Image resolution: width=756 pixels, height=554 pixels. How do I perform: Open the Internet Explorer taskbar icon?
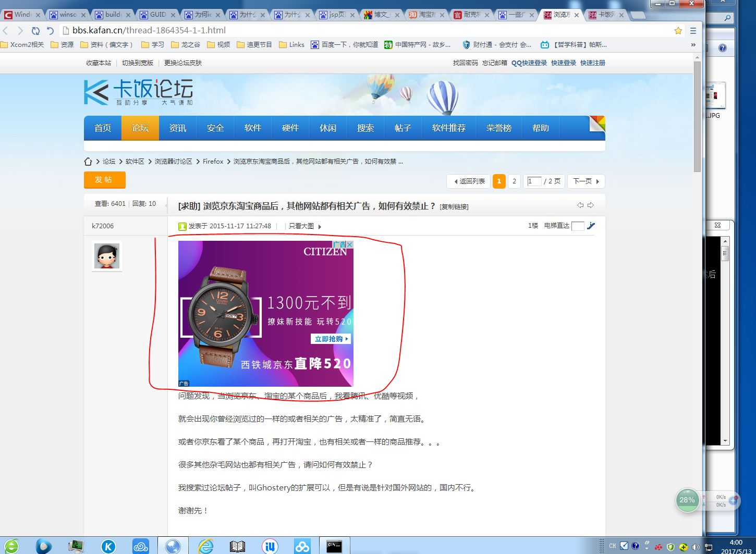[206, 546]
